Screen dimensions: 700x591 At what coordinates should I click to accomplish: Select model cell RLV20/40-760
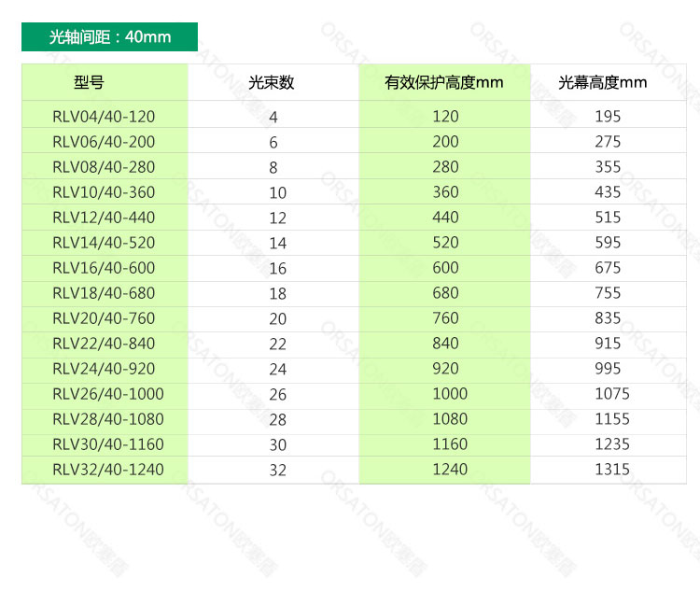click(x=104, y=318)
